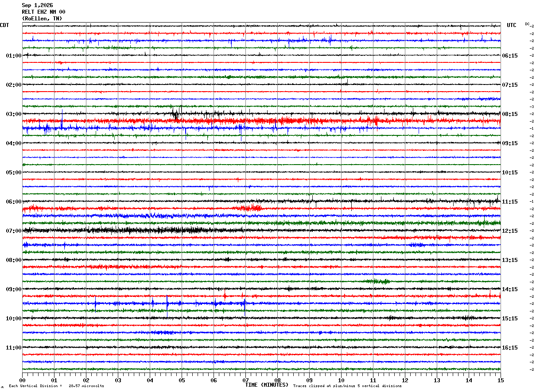The height and width of the screenshot is (392, 536).
Task: Click the CDT timezone header label
Action: pos(4,25)
